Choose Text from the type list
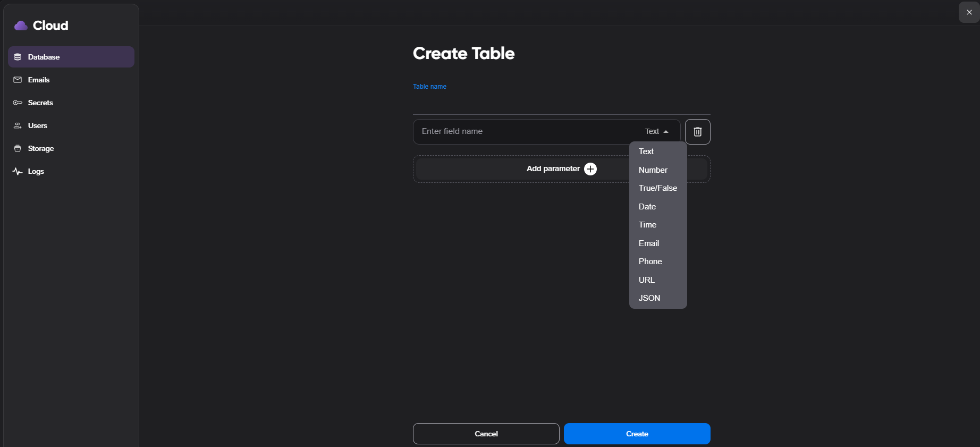The width and height of the screenshot is (980, 447). coord(658,151)
